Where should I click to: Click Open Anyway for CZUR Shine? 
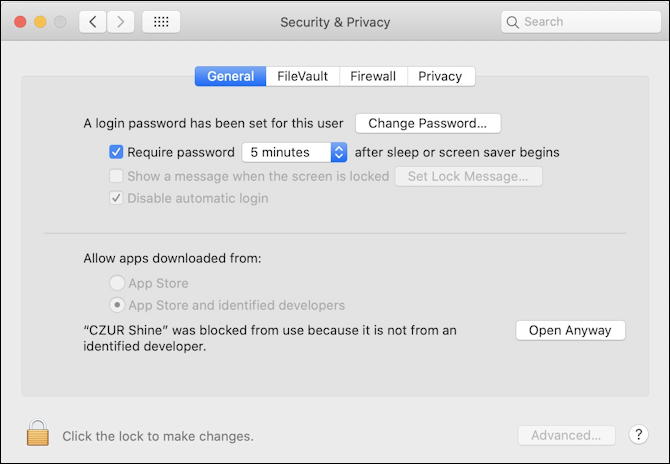[x=570, y=330]
